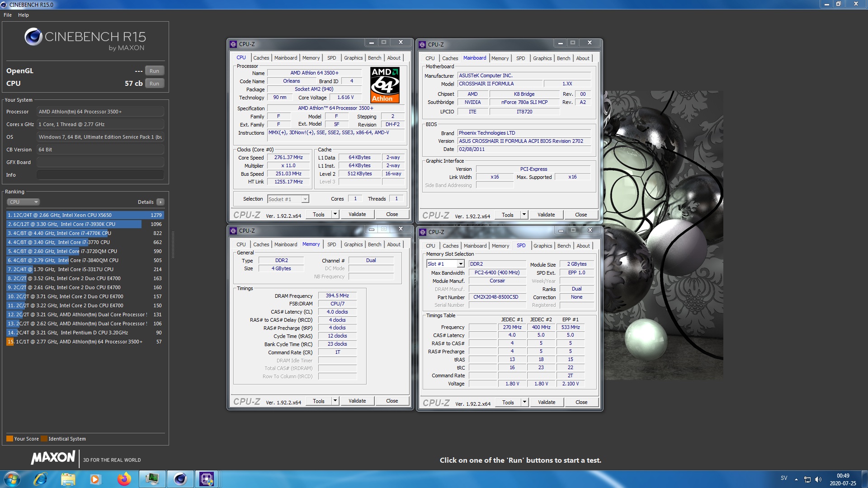Click CPU-Z title icon in CPU window
The height and width of the screenshot is (488, 868).
coord(233,44)
